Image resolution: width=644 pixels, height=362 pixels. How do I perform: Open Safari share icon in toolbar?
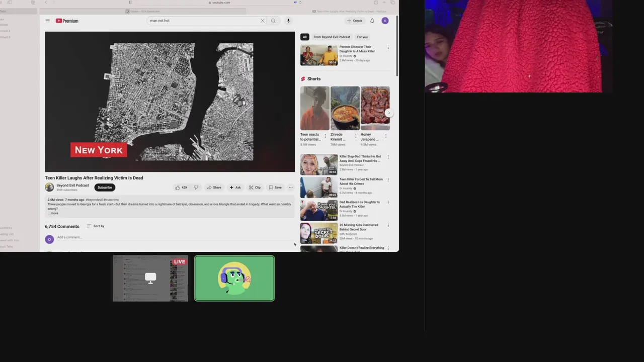[x=376, y=3]
